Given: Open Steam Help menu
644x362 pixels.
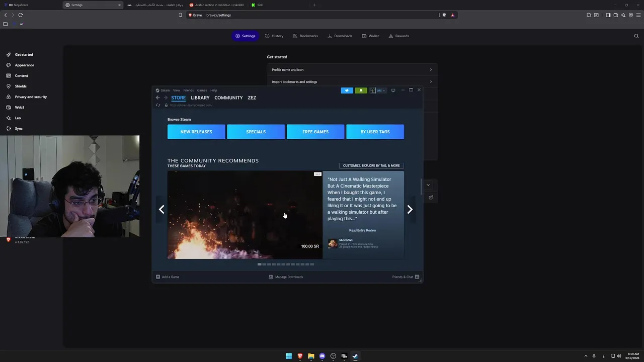Looking at the screenshot, I should point(214,90).
